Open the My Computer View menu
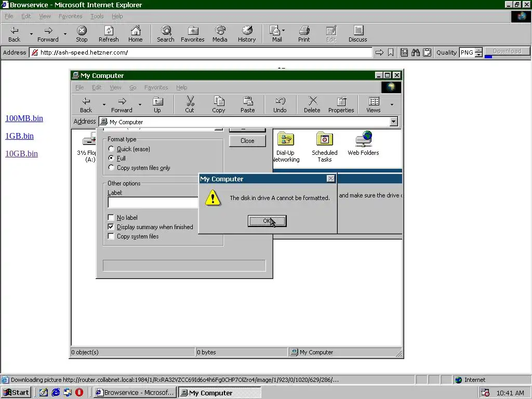 coord(115,87)
